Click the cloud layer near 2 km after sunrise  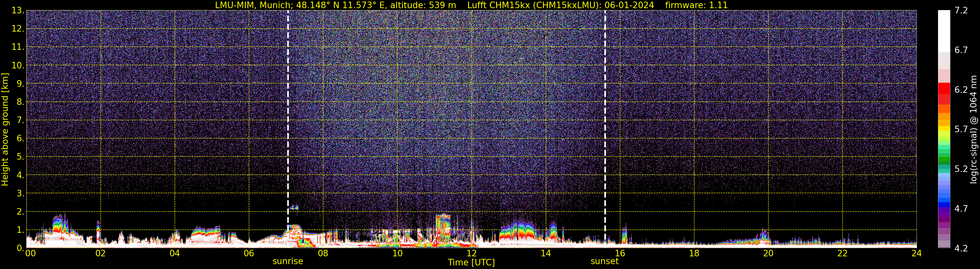pyautogui.click(x=294, y=208)
